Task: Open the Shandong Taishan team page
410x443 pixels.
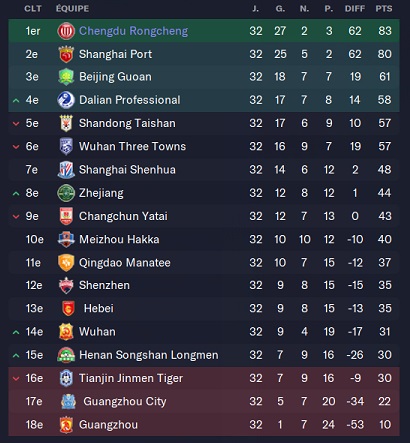Action: tap(127, 123)
